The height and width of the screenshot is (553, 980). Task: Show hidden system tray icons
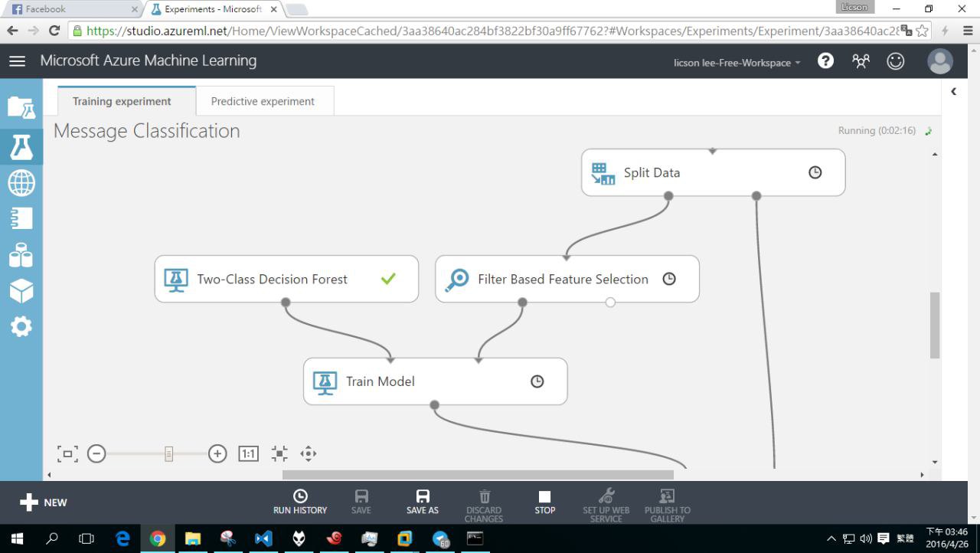(831, 538)
